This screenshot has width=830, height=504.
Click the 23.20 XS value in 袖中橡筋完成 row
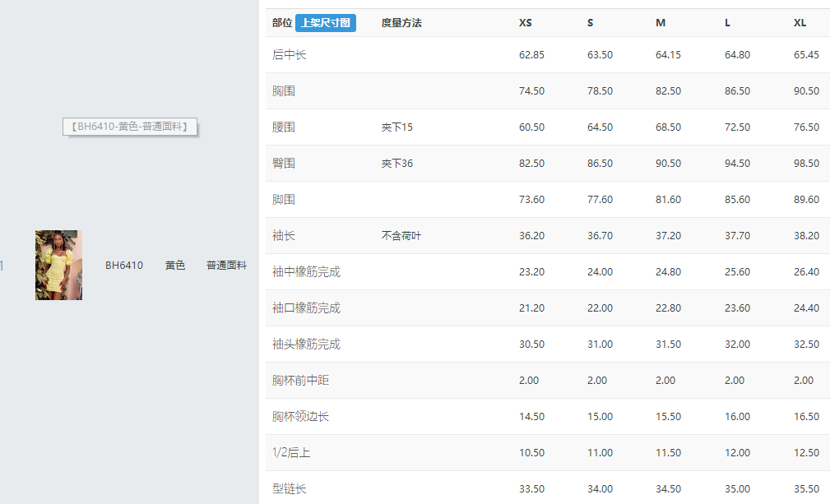[x=531, y=272]
